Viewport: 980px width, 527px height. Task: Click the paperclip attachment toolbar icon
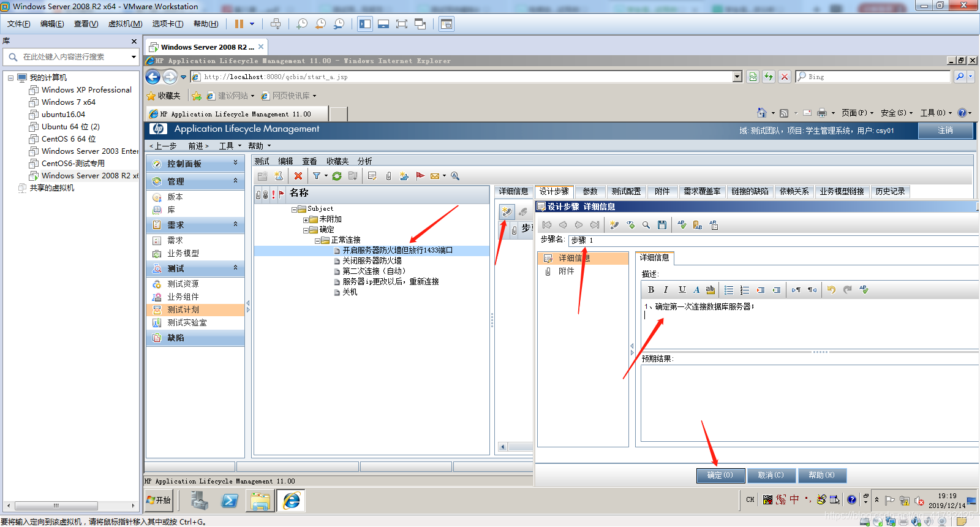coord(388,176)
